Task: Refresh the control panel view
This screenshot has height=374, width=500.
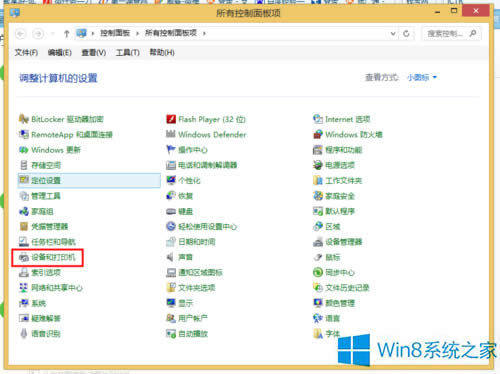Action: (x=406, y=34)
